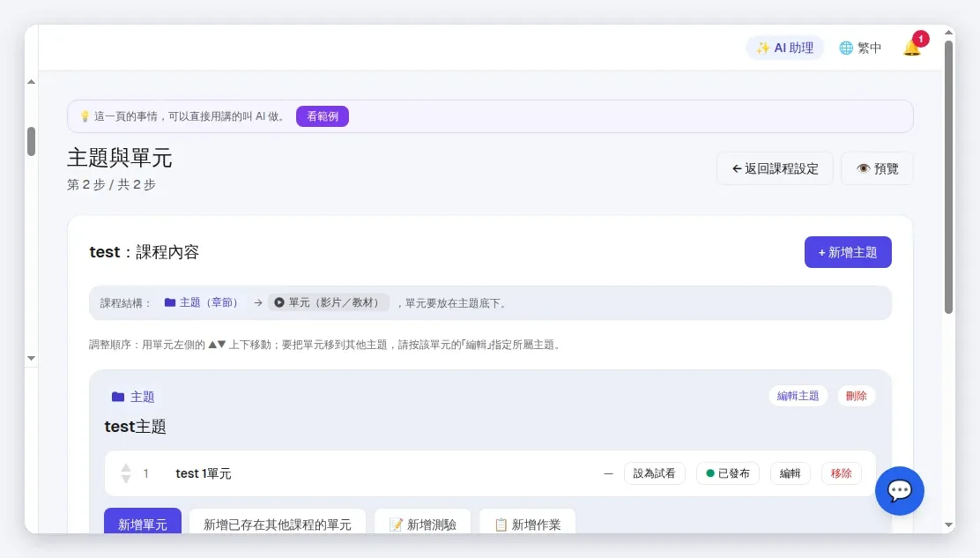This screenshot has height=558, width=980.
Task: Click page scrollbar up arrow
Action: 949,32
